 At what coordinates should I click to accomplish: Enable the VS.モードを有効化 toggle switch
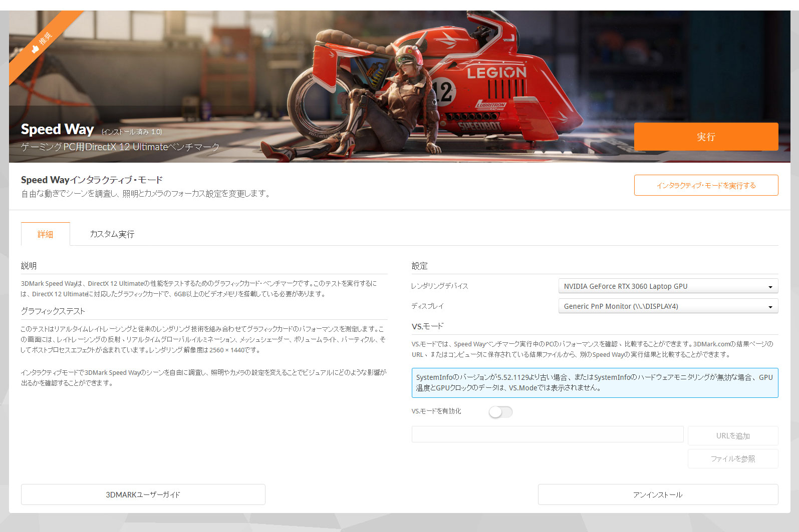pos(500,412)
